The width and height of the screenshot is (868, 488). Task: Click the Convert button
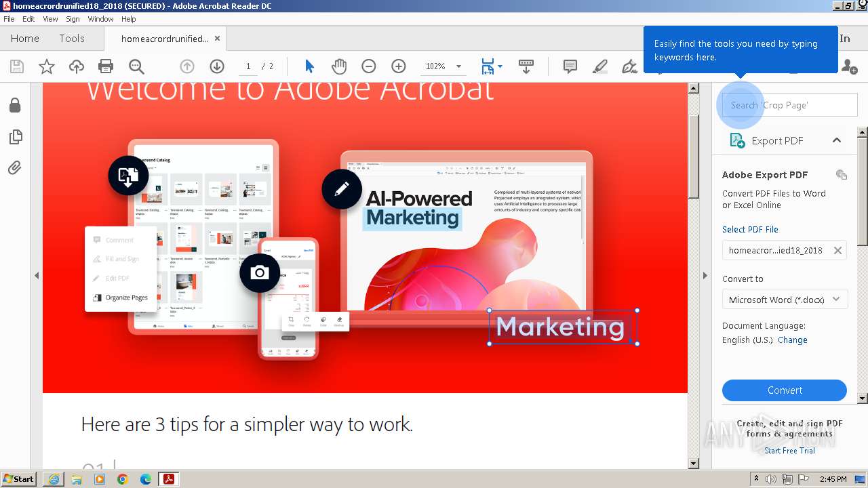click(x=785, y=390)
